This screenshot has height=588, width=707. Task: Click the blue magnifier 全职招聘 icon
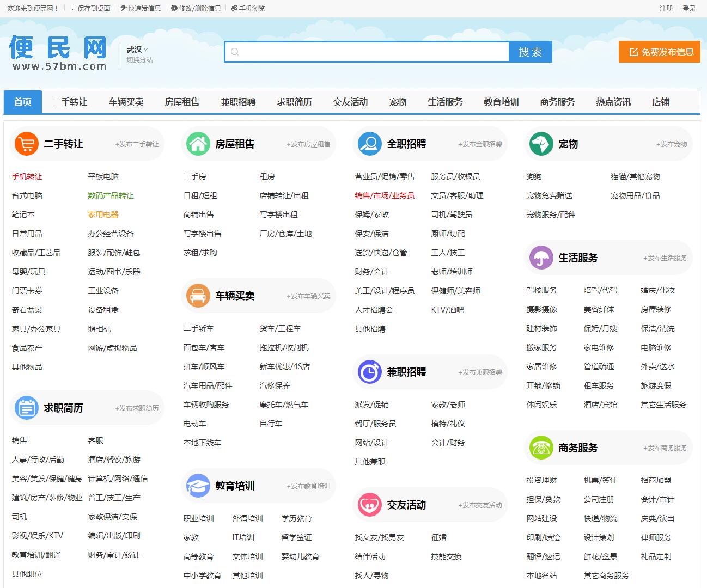[369, 144]
